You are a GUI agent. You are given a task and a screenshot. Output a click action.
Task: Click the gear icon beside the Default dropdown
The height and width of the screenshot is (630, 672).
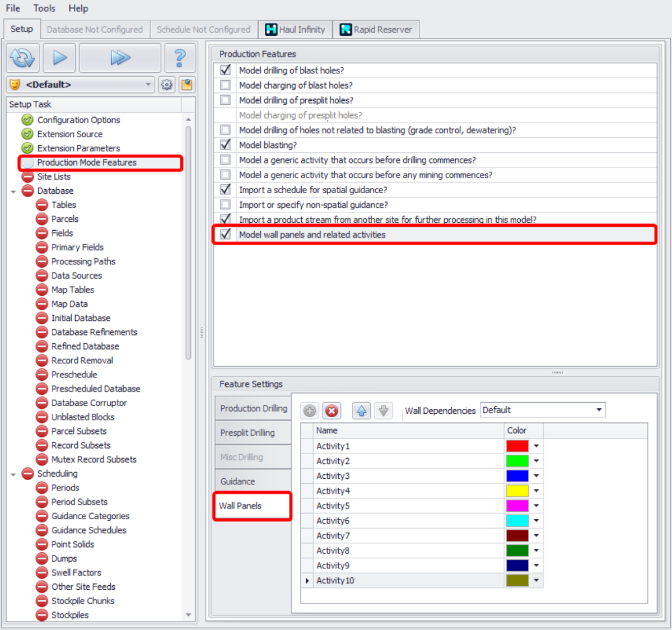(167, 85)
